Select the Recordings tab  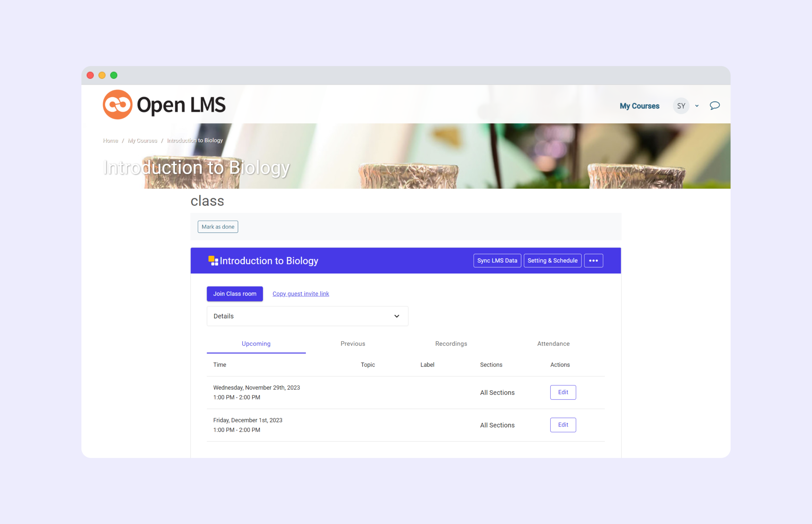pyautogui.click(x=451, y=344)
